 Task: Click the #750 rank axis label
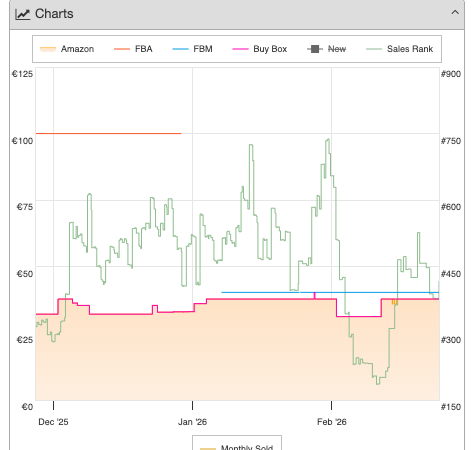click(x=451, y=141)
